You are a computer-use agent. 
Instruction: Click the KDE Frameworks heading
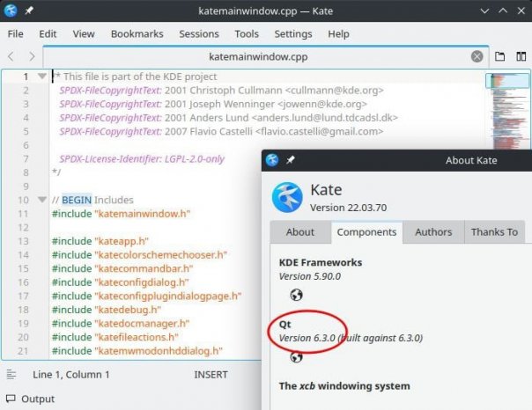point(321,262)
